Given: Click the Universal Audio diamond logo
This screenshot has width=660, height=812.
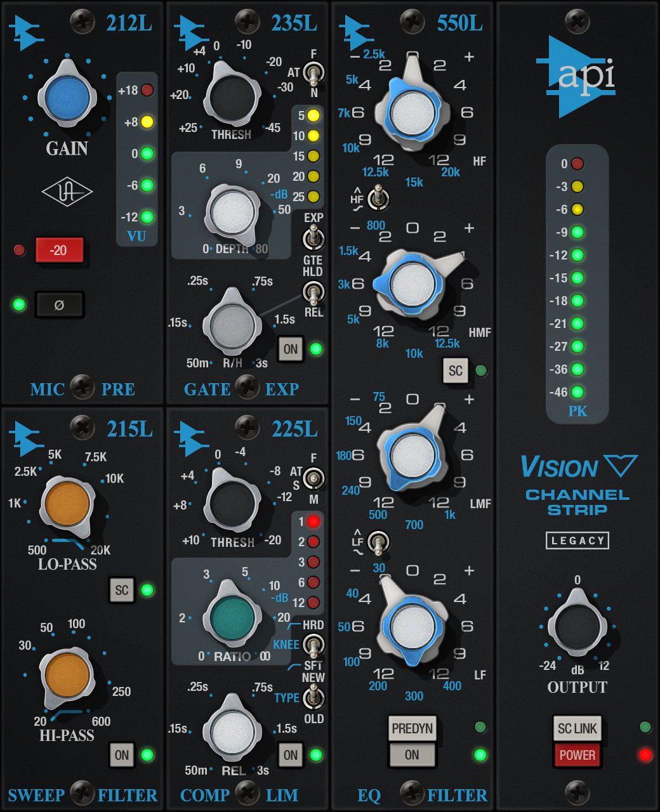Looking at the screenshot, I should (67, 192).
